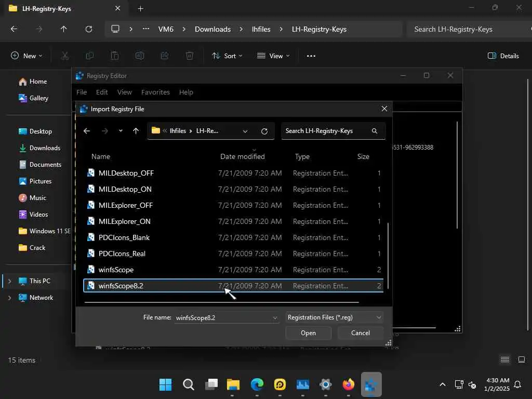Click Back arrow in Import Registry File dialog

pos(87,131)
